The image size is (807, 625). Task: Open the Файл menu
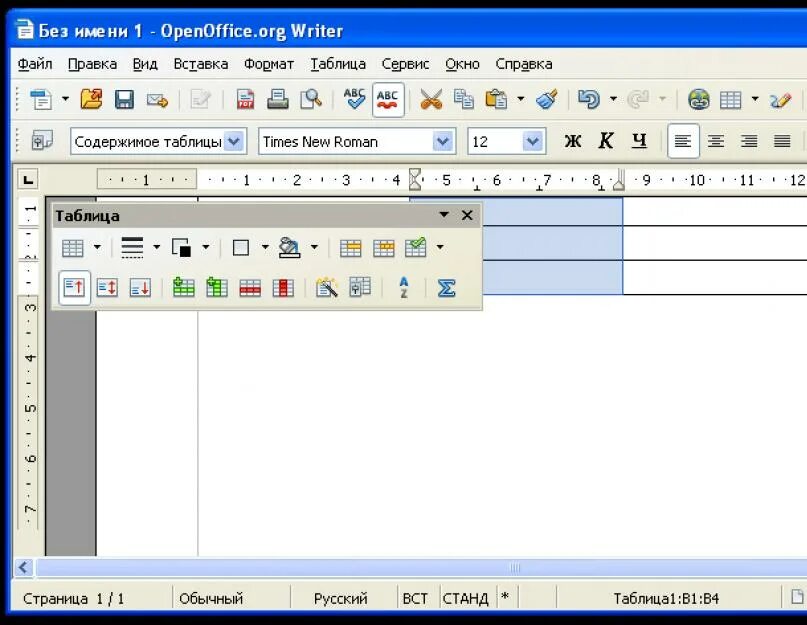pyautogui.click(x=35, y=64)
